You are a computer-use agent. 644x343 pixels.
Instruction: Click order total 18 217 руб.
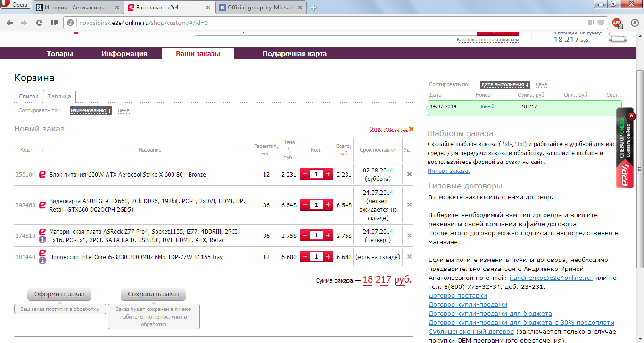click(x=387, y=279)
